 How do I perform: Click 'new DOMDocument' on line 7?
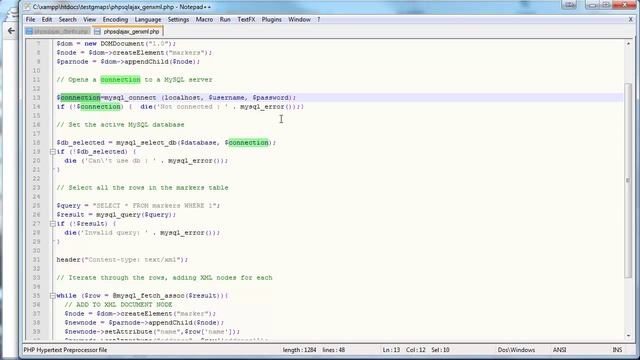[x=115, y=43]
